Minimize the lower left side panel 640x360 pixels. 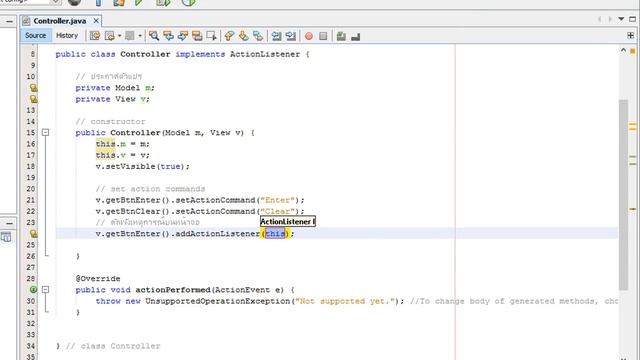9,223
